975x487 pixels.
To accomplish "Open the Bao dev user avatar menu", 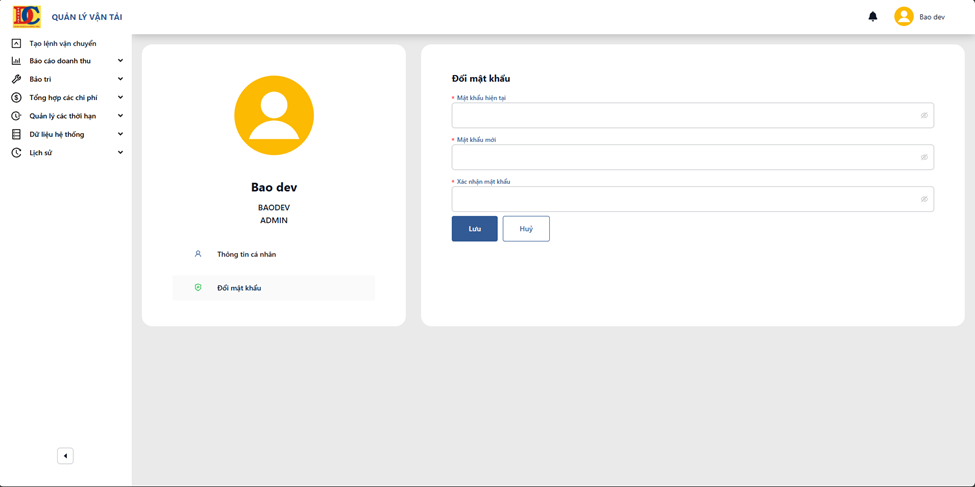I will click(903, 17).
